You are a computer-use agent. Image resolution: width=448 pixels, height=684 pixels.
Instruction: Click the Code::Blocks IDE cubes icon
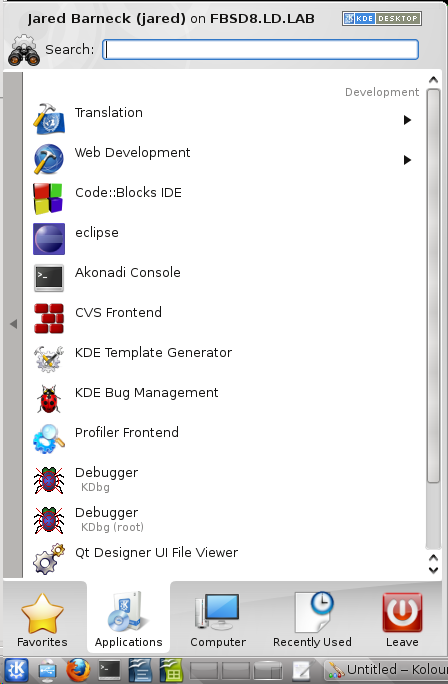[48, 199]
